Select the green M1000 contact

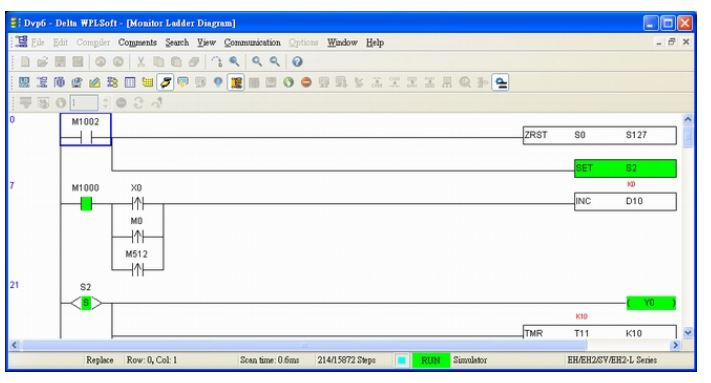(86, 204)
